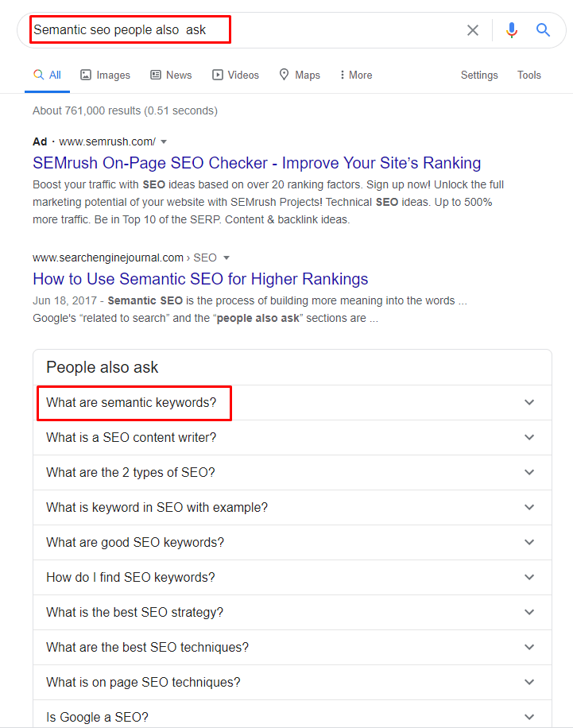Open the Settings menu

[479, 74]
